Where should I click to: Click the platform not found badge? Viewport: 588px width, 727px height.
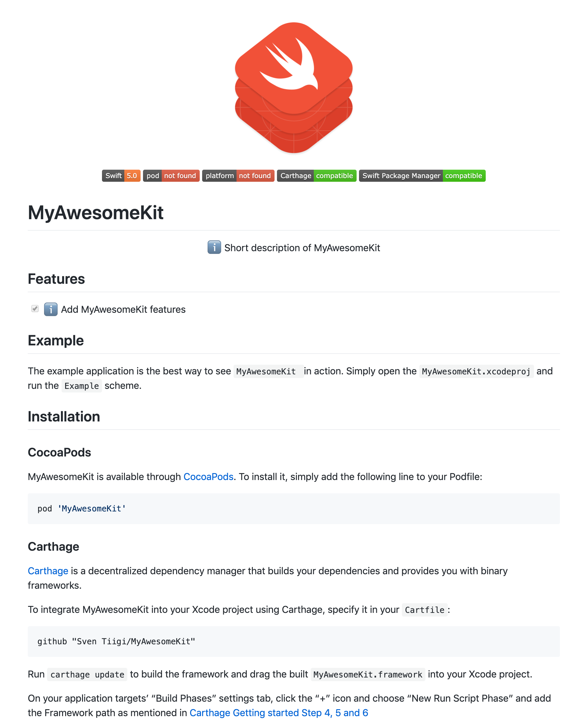click(x=238, y=175)
